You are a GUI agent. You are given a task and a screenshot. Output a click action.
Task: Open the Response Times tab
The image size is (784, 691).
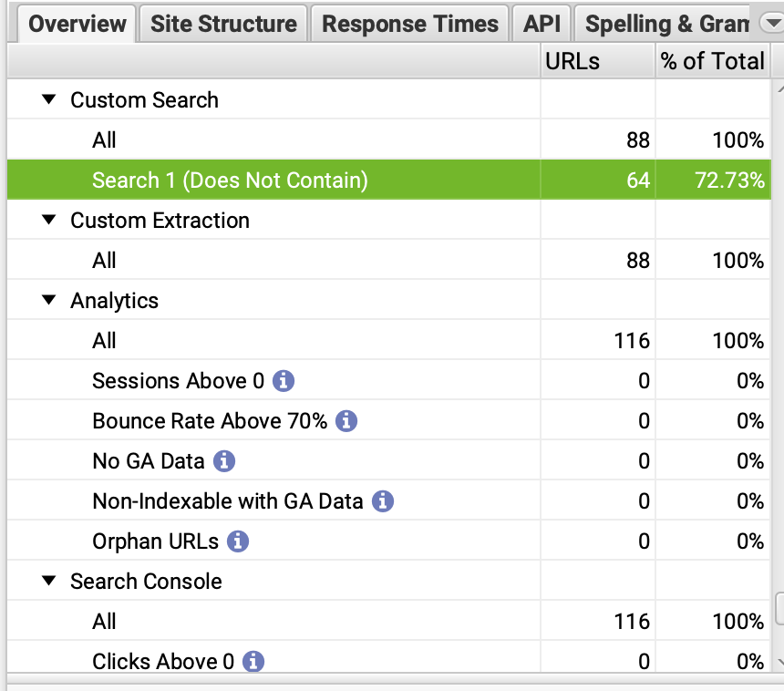click(x=410, y=24)
